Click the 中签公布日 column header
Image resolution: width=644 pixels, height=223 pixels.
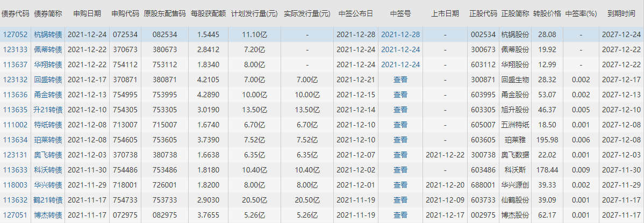[356, 13]
